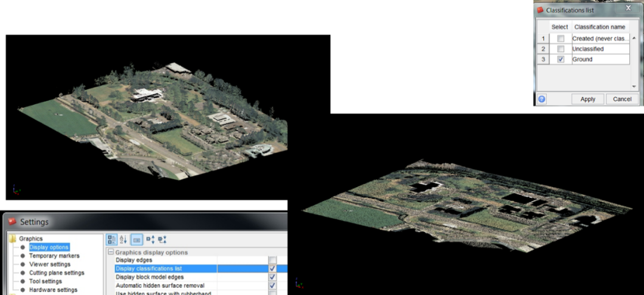This screenshot has width=644, height=295.
Task: Enable the Created (never classified) checkbox
Action: pyautogui.click(x=561, y=39)
